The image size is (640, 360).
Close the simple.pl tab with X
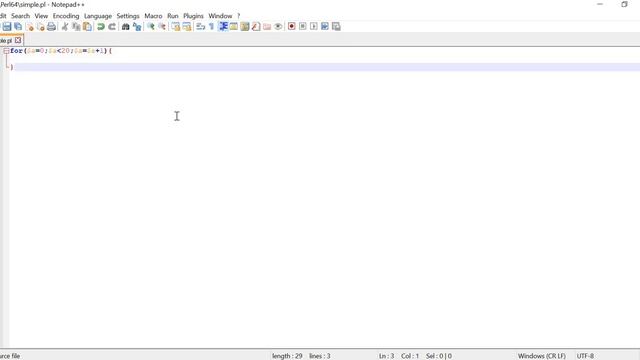18,40
